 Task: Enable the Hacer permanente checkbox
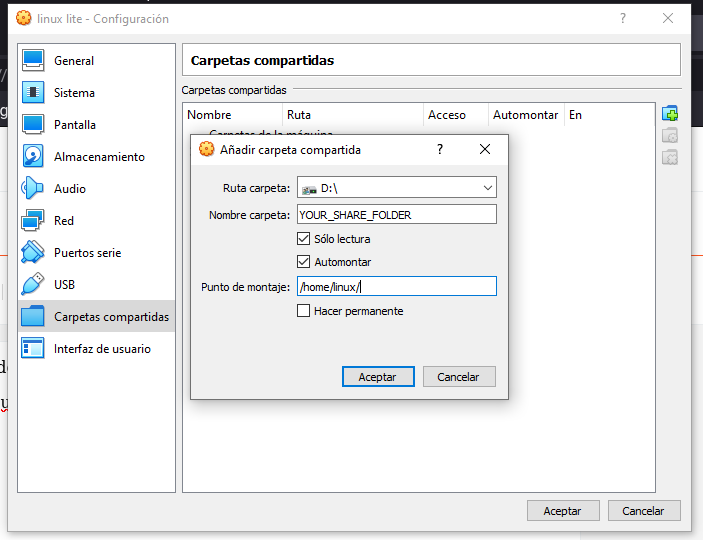click(304, 310)
